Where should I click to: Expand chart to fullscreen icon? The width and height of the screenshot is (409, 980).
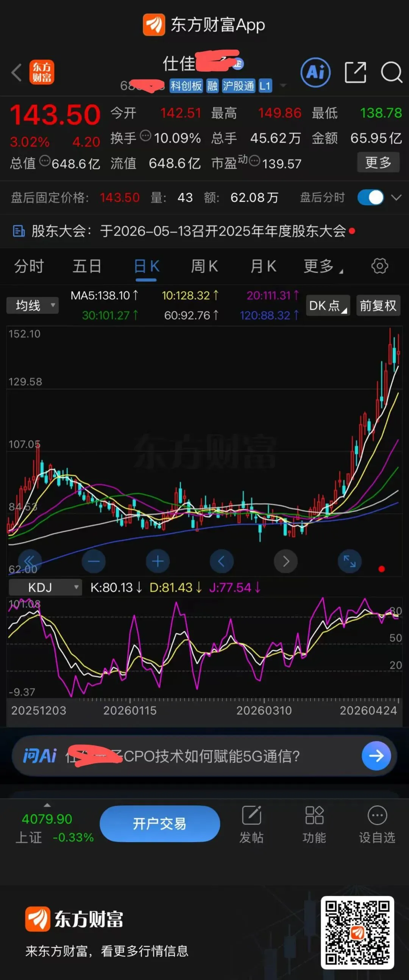click(350, 561)
